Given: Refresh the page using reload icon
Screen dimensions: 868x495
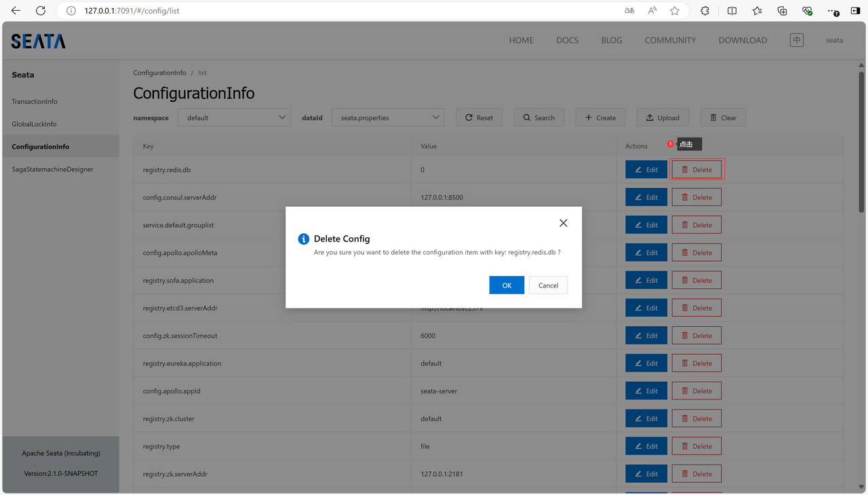Looking at the screenshot, I should tap(41, 11).
